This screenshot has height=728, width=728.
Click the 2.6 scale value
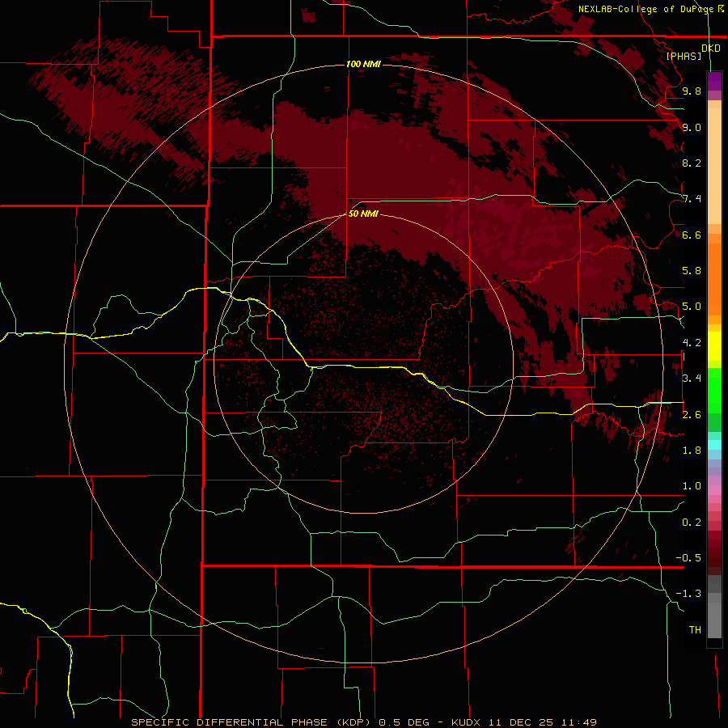(x=692, y=415)
